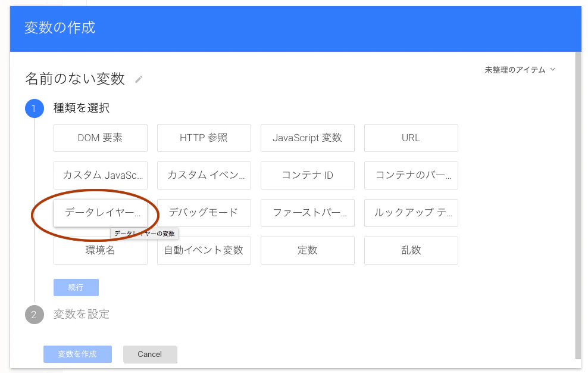Choose the ルックアップ テーブル type tile
The height and width of the screenshot is (373, 588).
[411, 213]
